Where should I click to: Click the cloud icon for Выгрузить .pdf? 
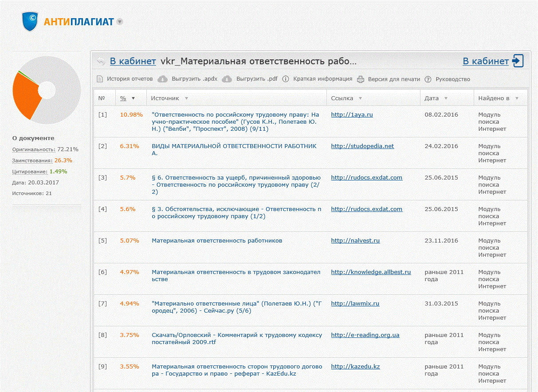point(227,79)
